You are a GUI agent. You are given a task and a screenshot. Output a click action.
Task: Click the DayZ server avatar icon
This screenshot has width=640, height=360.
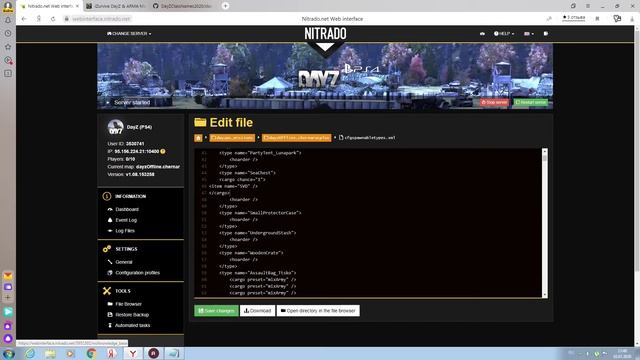(x=116, y=127)
